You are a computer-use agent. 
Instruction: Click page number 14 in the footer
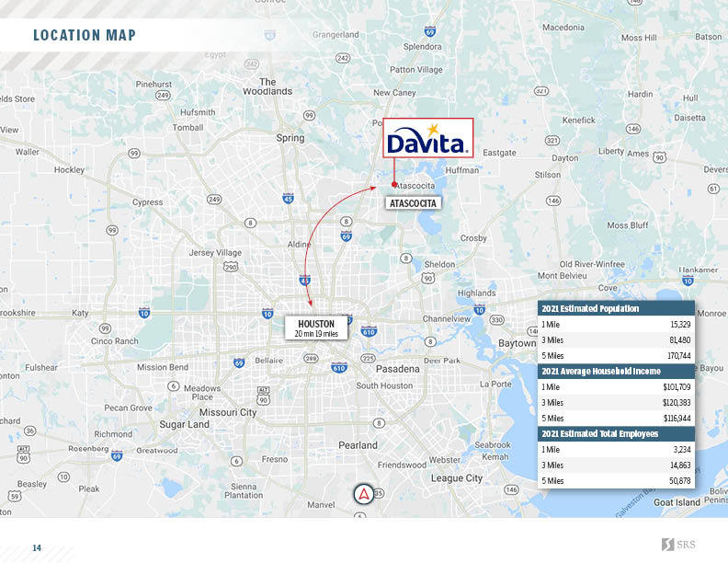37,548
